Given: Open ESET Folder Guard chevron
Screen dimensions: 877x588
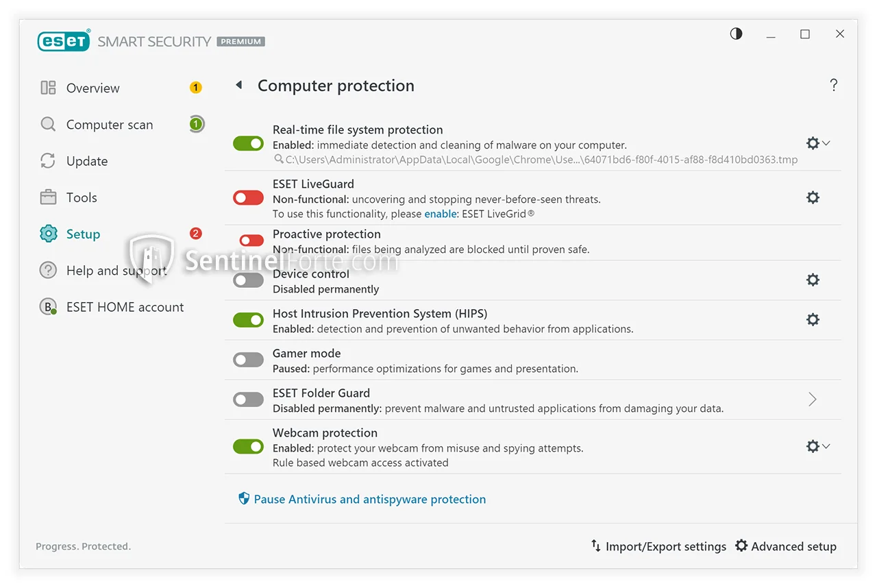Looking at the screenshot, I should tap(813, 400).
